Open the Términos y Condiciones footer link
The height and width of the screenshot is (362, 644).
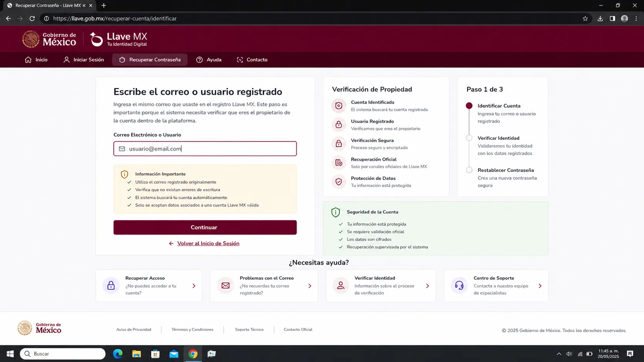[192, 330]
